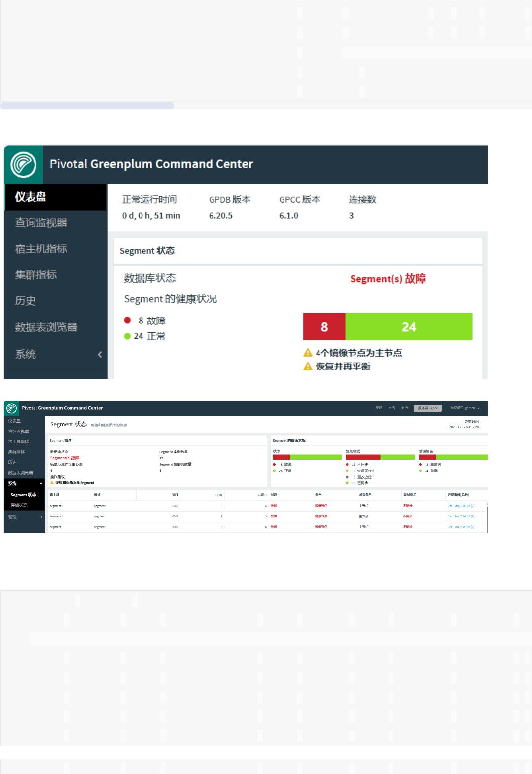
Task: Click the horizontal scrollbar thumb at page top
Action: point(87,105)
